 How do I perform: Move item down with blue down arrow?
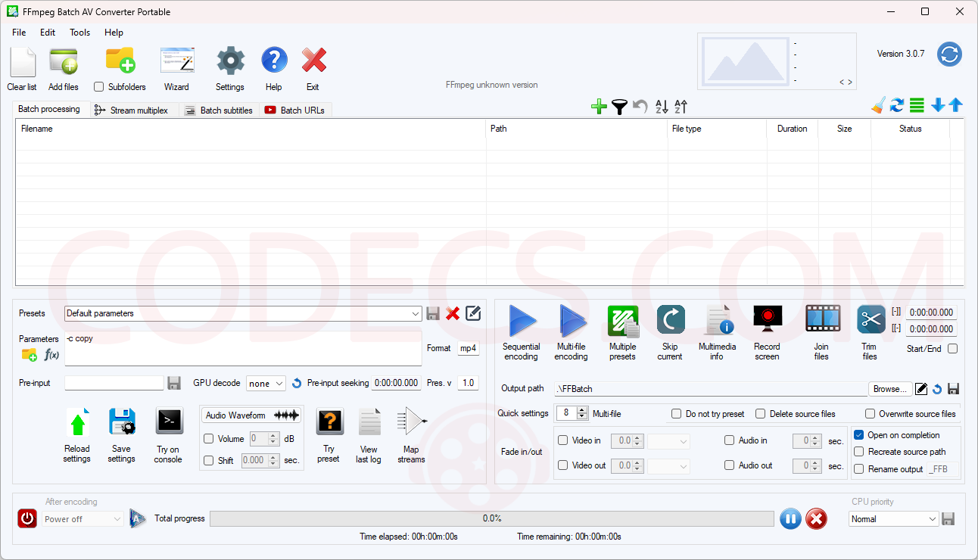coord(938,105)
